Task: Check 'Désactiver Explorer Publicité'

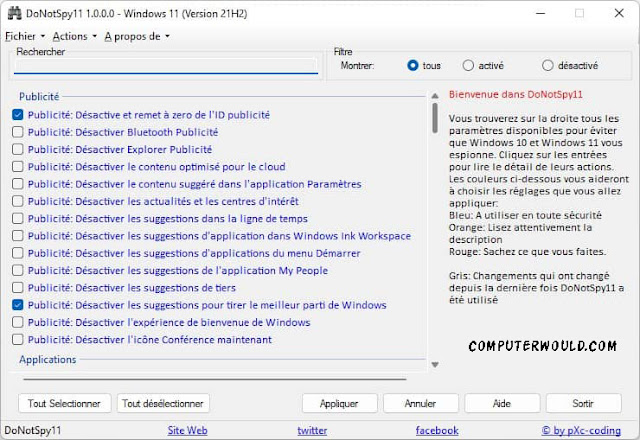Action: pyautogui.click(x=18, y=149)
